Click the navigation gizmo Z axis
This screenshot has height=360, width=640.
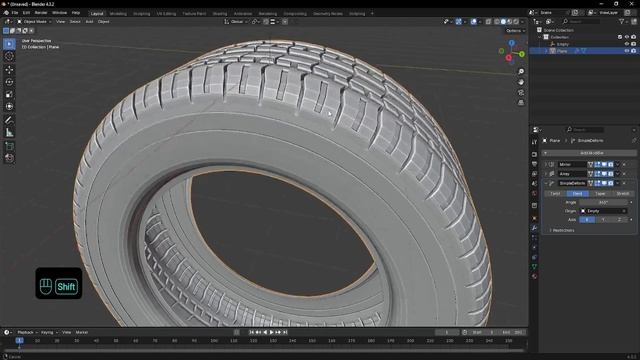pyautogui.click(x=511, y=43)
